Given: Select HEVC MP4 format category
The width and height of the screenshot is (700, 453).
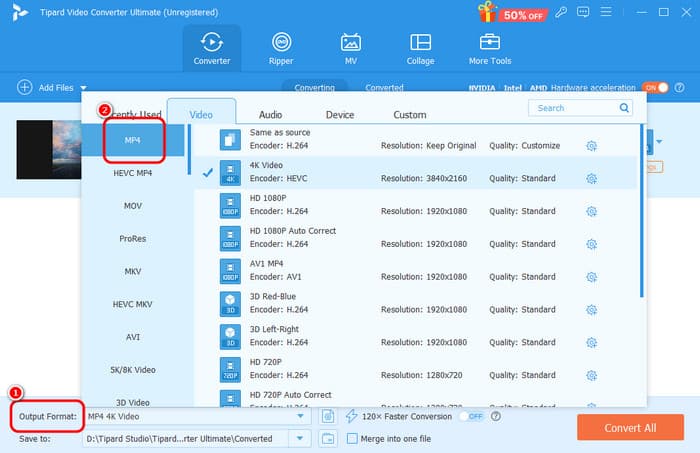Looking at the screenshot, I should coord(133,173).
